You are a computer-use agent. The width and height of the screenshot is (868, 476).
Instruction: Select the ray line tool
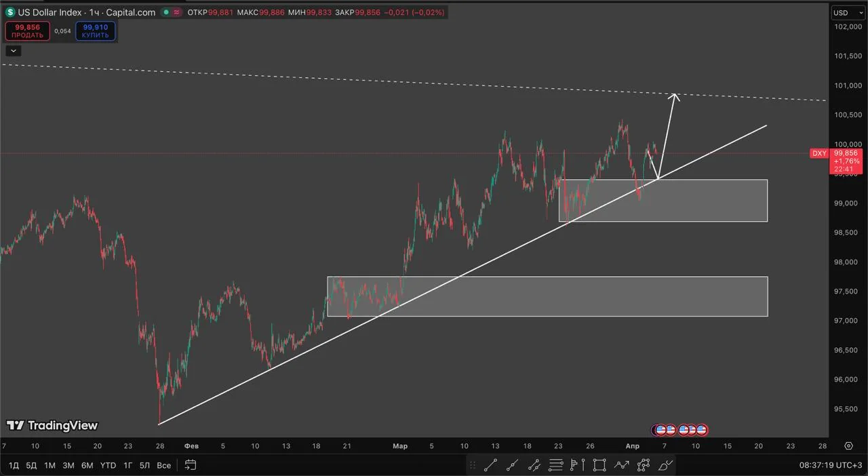click(x=513, y=465)
